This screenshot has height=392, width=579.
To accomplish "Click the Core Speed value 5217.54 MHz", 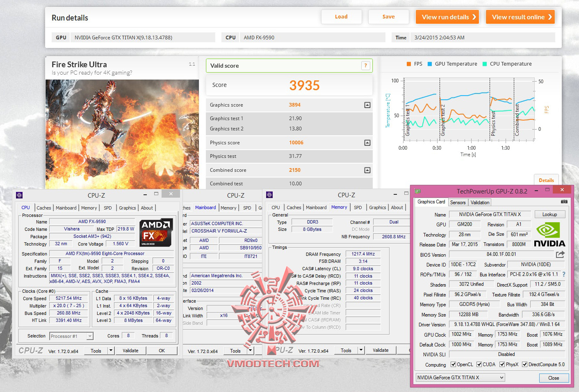I will tap(69, 299).
